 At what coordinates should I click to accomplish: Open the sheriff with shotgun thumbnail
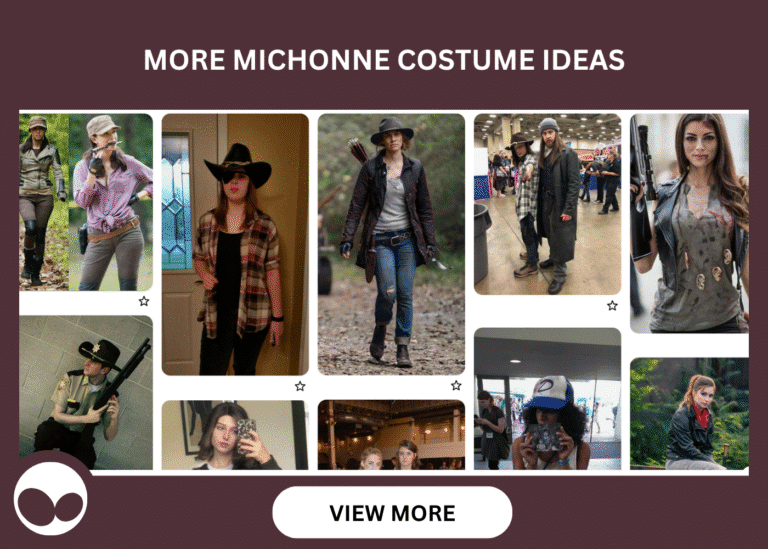click(86, 392)
